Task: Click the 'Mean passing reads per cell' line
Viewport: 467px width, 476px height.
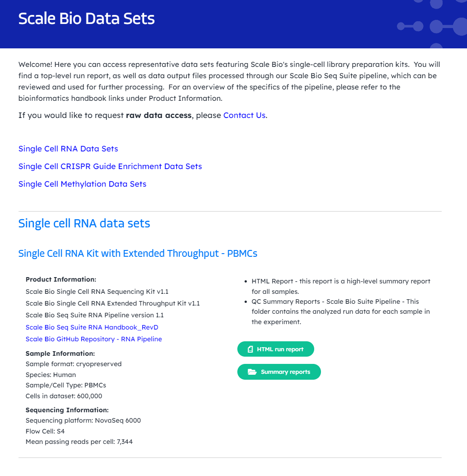Action: click(79, 442)
